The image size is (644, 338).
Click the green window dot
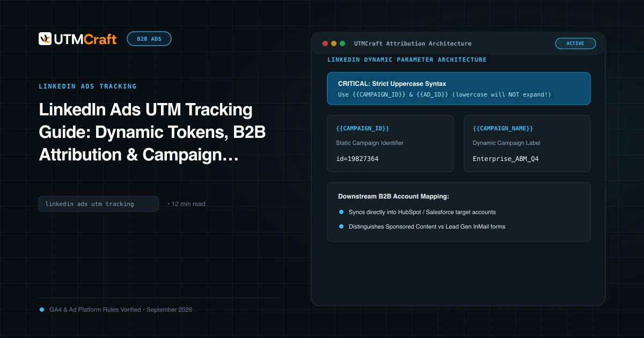pos(342,43)
